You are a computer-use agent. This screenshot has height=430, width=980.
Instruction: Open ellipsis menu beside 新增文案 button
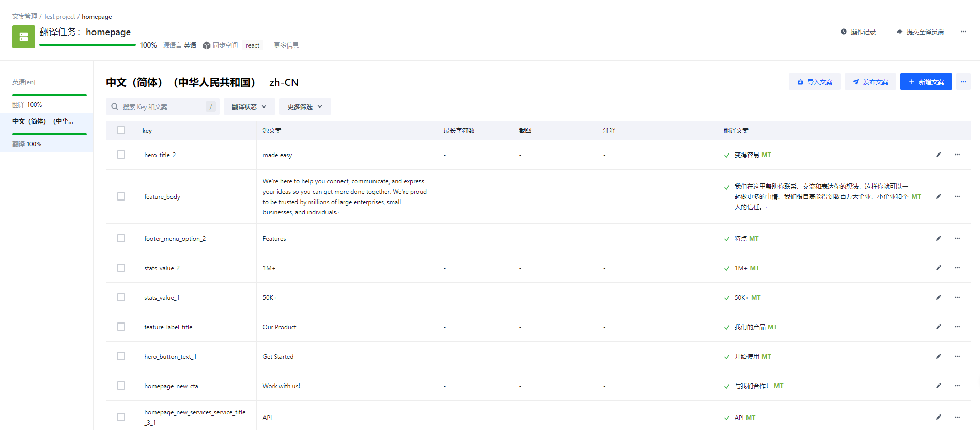[x=963, y=82]
